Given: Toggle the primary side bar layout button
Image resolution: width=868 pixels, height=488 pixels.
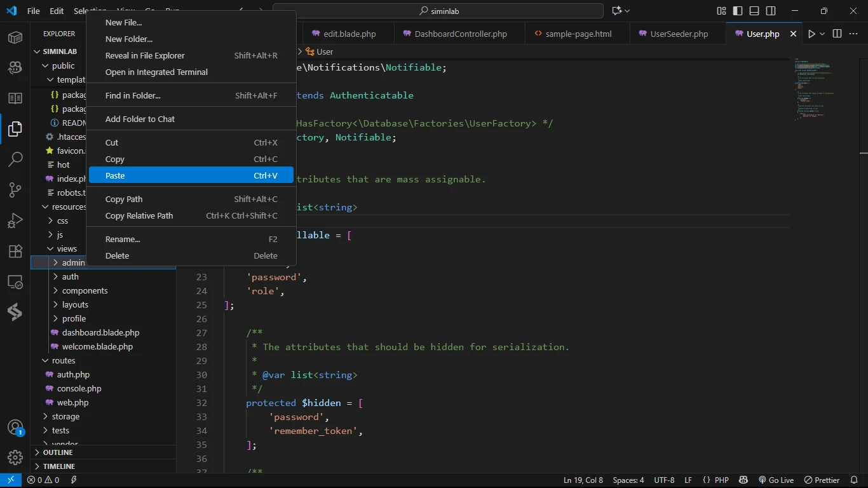Looking at the screenshot, I should pyautogui.click(x=738, y=11).
